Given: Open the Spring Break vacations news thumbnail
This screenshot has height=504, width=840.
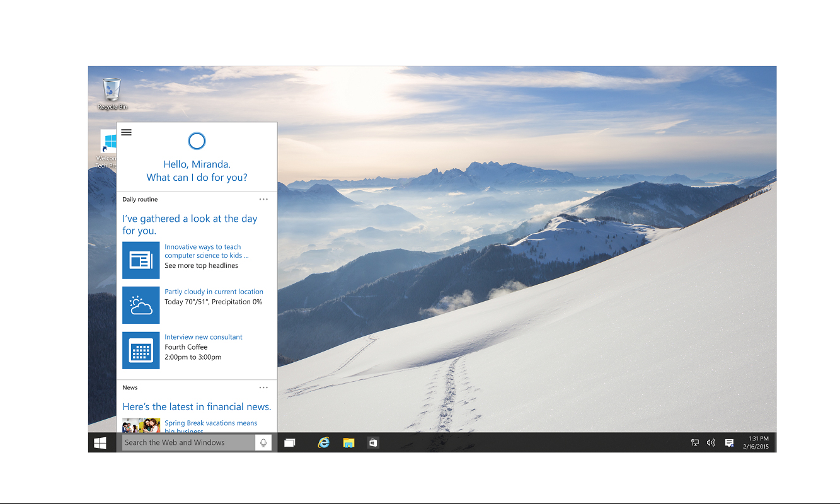Looking at the screenshot, I should [x=141, y=426].
